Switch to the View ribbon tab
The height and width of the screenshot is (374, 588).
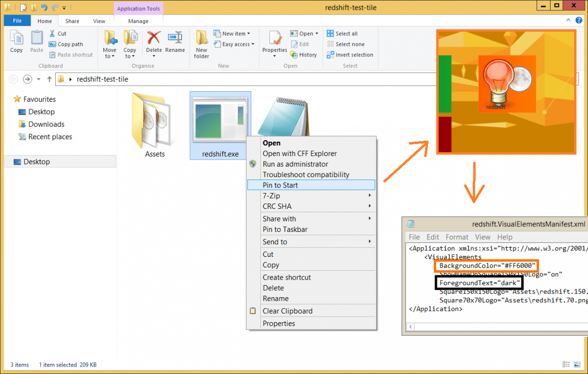[x=99, y=21]
